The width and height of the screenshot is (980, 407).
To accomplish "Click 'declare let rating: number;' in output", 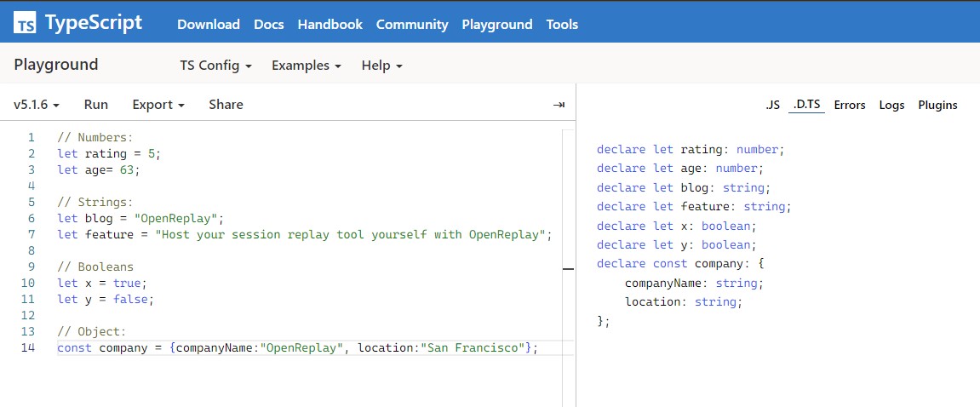I will click(x=690, y=149).
